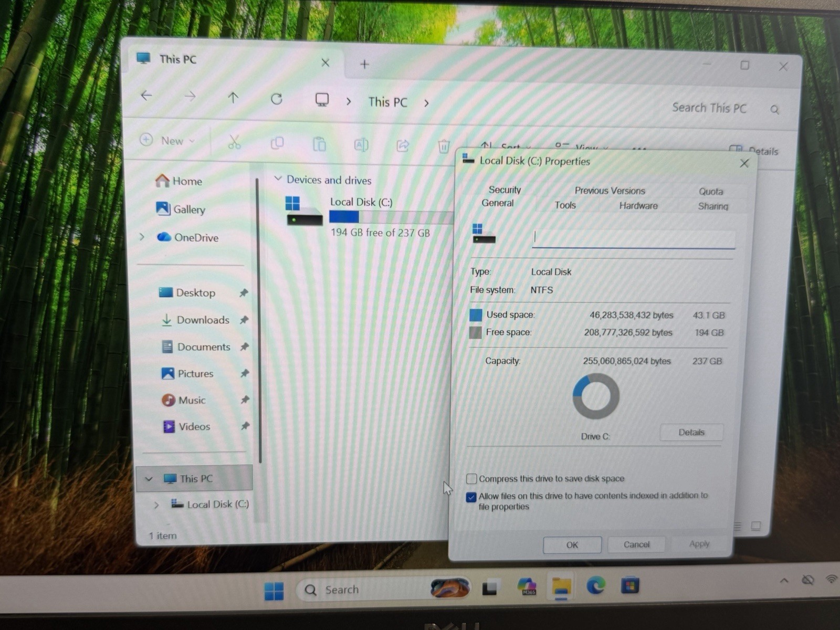Switch to the Tools tab
840x630 pixels.
pos(565,205)
